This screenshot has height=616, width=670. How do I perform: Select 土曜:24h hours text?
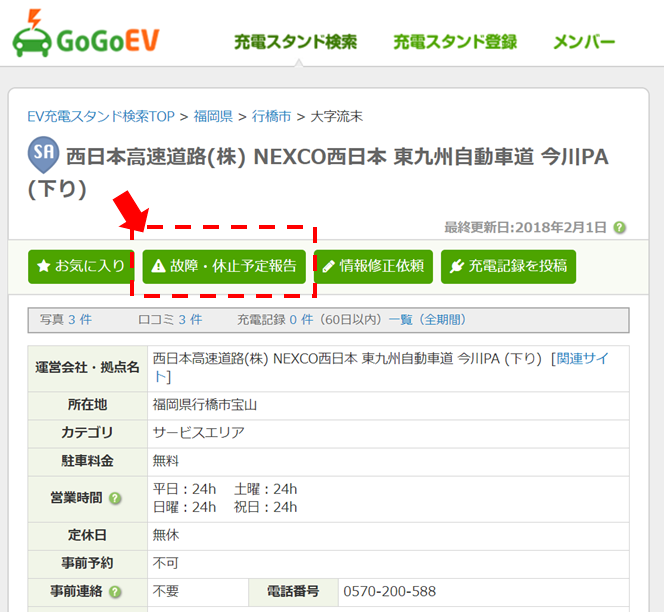click(266, 489)
